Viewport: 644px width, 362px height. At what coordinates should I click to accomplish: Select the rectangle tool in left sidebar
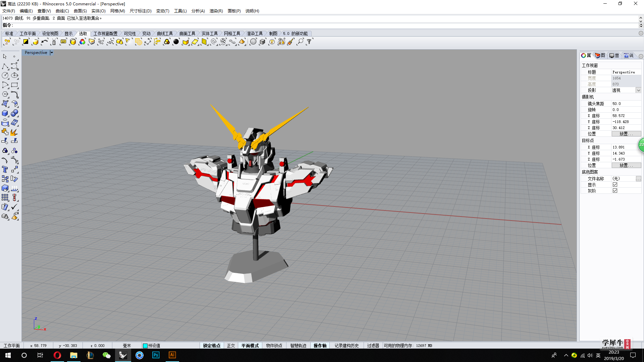[14, 85]
